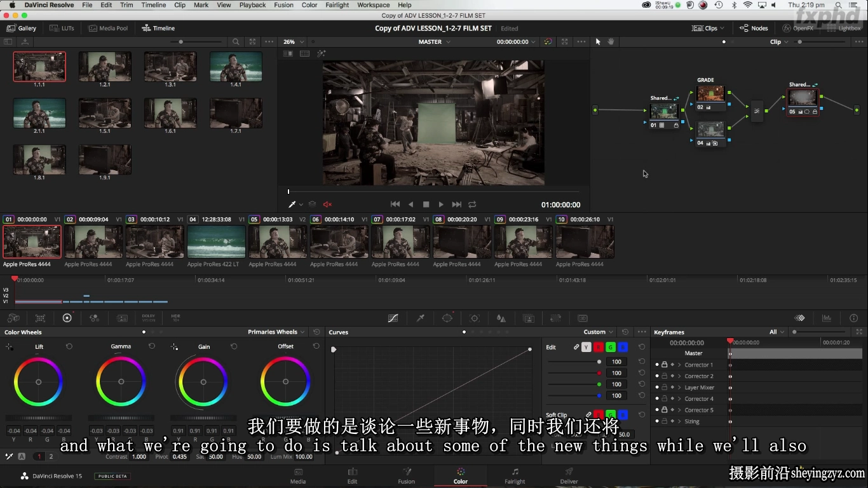
Task: Toggle curve channel ganging link
Action: pyautogui.click(x=576, y=347)
